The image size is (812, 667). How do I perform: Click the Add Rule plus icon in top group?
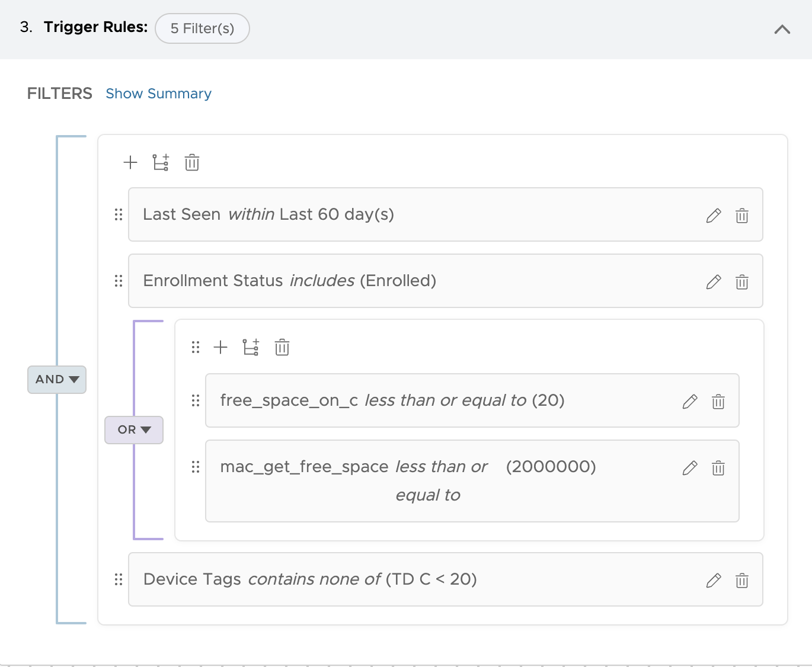[130, 162]
